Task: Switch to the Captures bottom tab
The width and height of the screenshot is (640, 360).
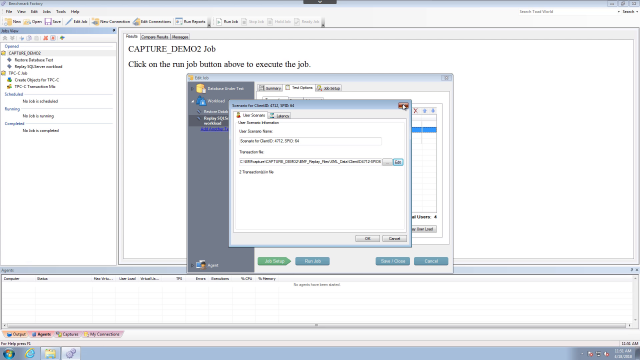Action: tap(67, 334)
